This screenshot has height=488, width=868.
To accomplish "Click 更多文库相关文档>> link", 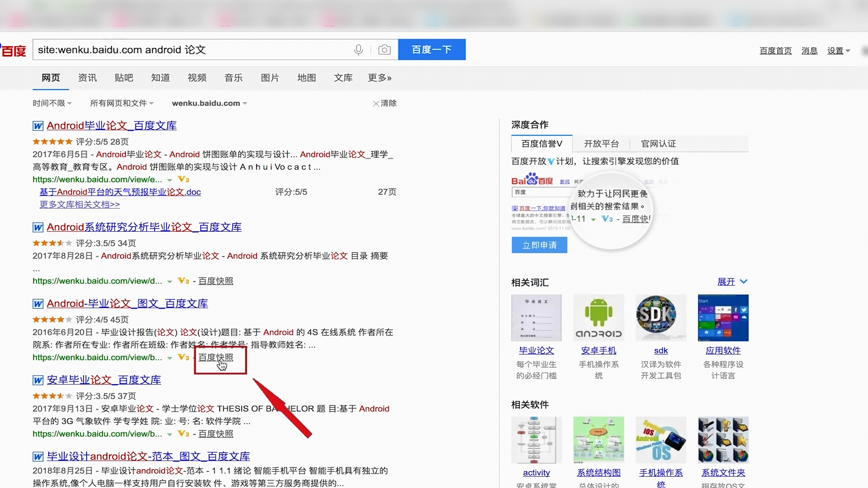I will (x=80, y=205).
